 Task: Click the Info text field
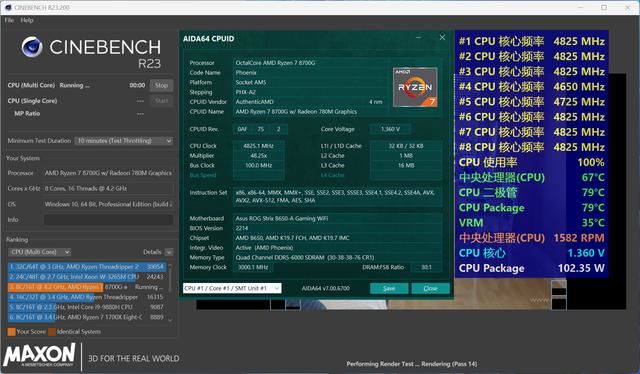coord(108,220)
